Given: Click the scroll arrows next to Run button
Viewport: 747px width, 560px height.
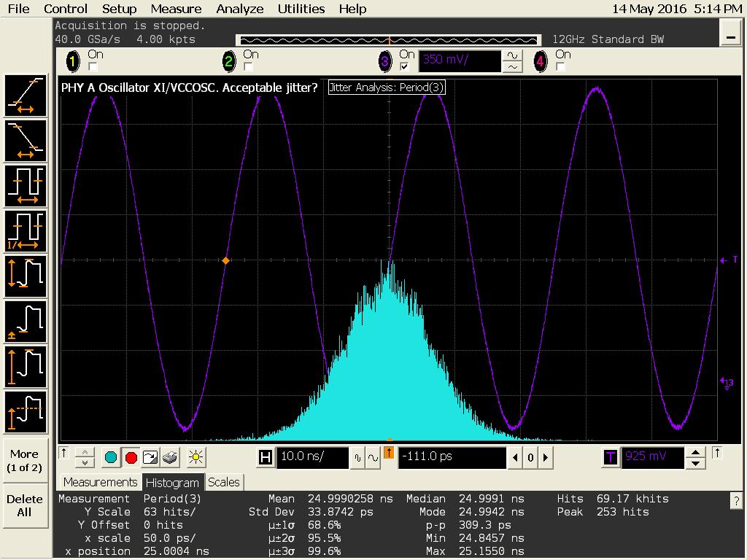Looking at the screenshot, I should (85, 458).
